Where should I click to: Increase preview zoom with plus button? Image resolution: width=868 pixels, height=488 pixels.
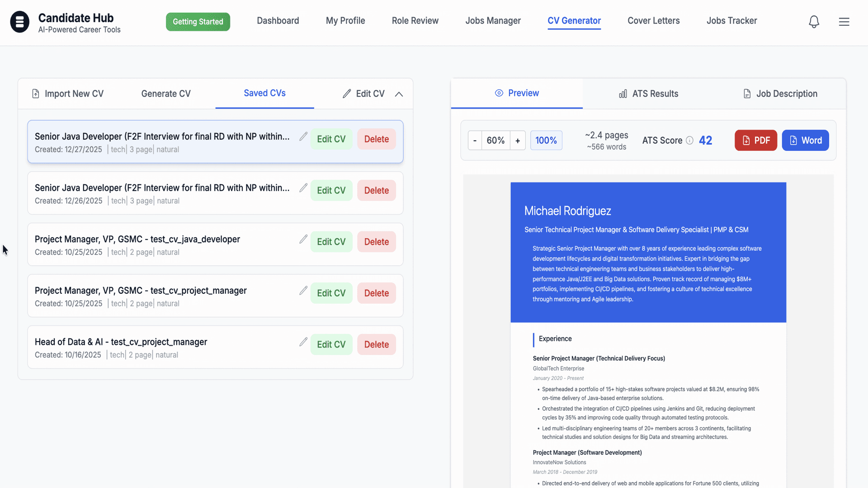(x=518, y=141)
